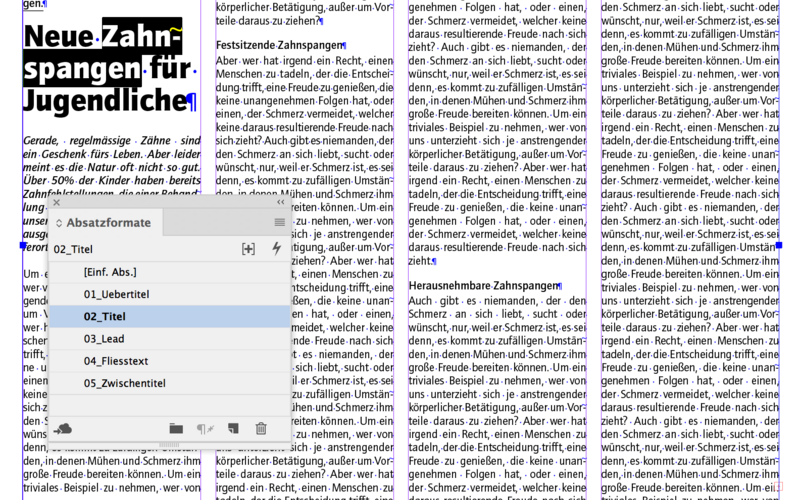Select the 02_Titel style in list
The width and height of the screenshot is (800, 500).
click(170, 316)
